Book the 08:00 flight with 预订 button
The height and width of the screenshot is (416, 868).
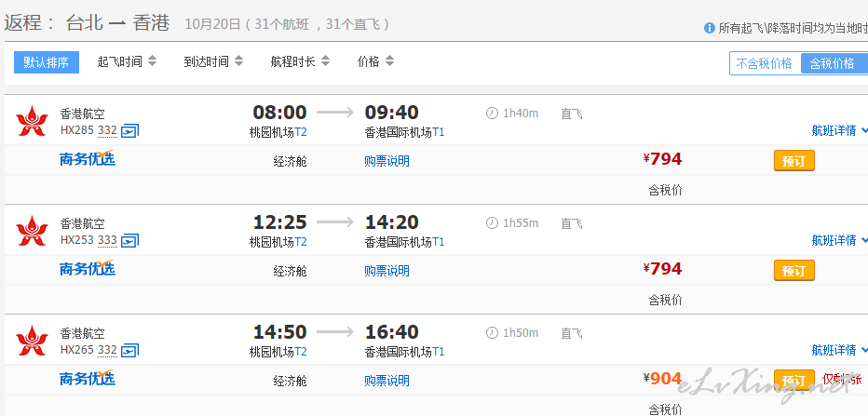793,161
